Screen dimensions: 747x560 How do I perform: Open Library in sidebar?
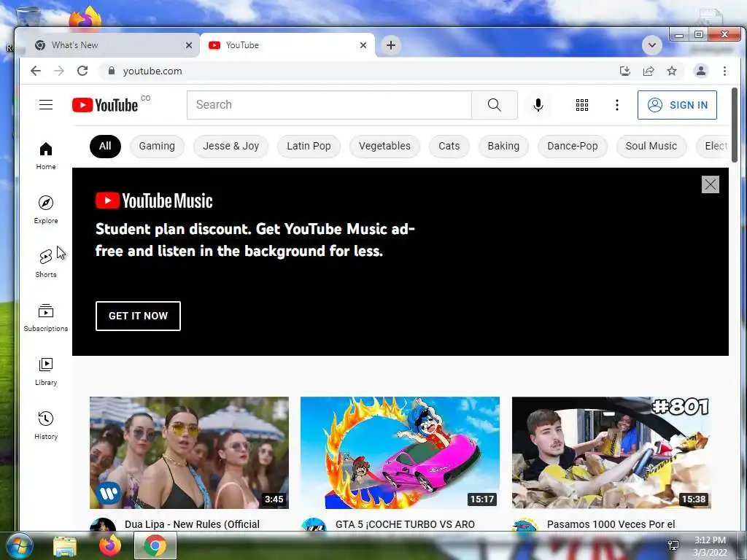click(46, 371)
